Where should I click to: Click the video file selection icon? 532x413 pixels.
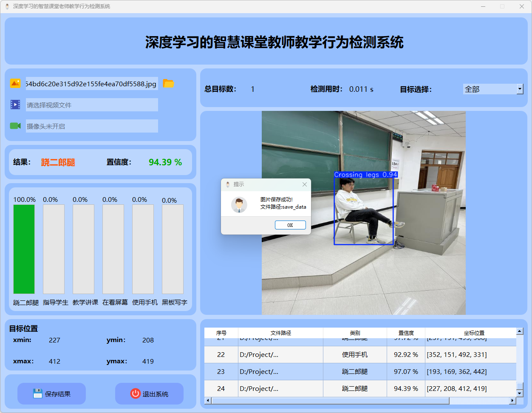pyautogui.click(x=15, y=105)
